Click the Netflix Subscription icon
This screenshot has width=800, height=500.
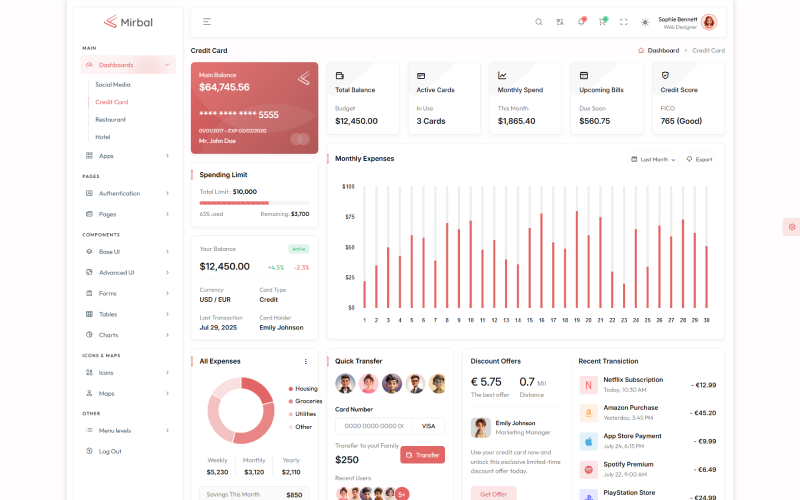point(588,384)
